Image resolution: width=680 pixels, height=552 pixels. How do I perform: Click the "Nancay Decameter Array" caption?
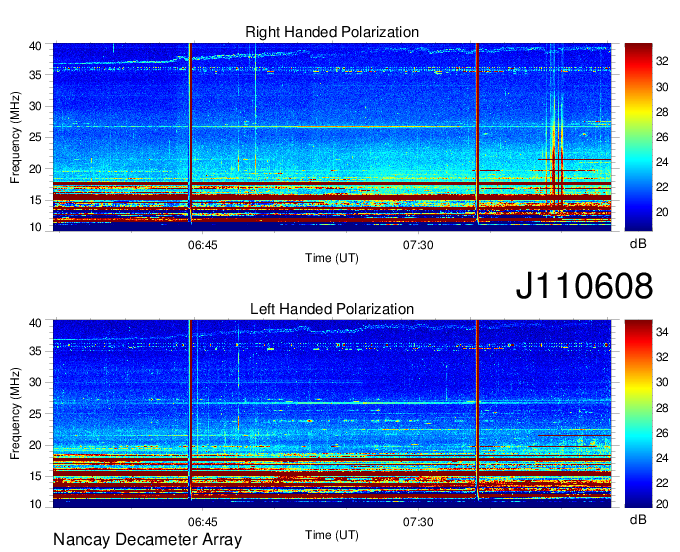point(147,539)
